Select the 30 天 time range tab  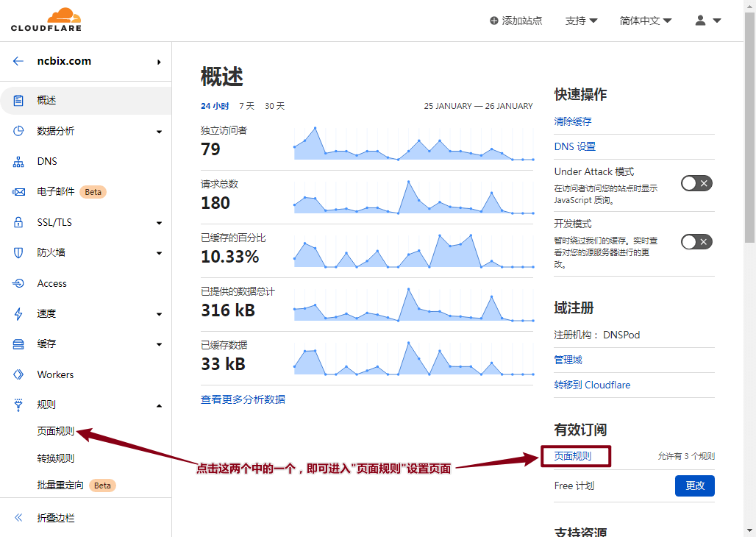click(274, 106)
